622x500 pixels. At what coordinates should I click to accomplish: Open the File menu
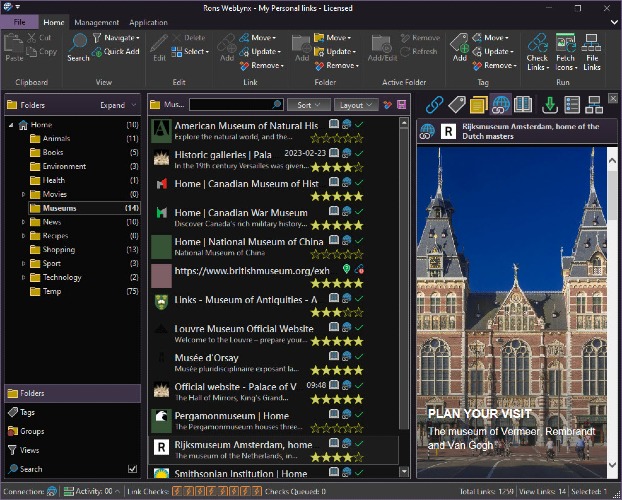pos(19,22)
